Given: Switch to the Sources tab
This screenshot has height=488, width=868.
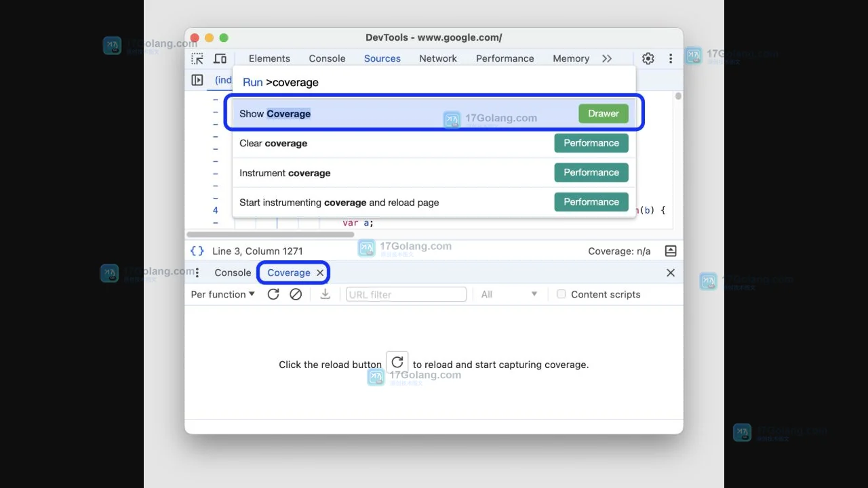Looking at the screenshot, I should click(x=382, y=58).
